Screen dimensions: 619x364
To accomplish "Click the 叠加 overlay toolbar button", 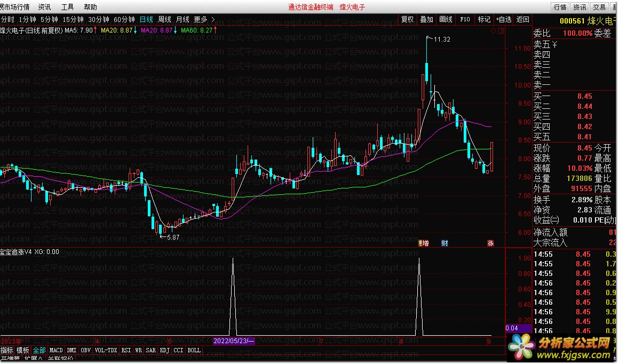I will coord(427,19).
